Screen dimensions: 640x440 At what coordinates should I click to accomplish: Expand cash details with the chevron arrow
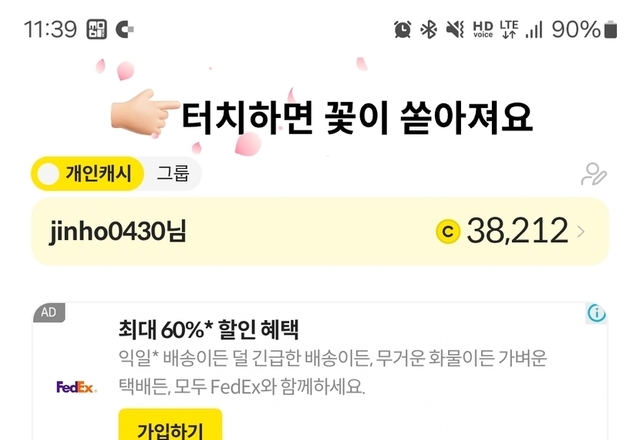581,231
